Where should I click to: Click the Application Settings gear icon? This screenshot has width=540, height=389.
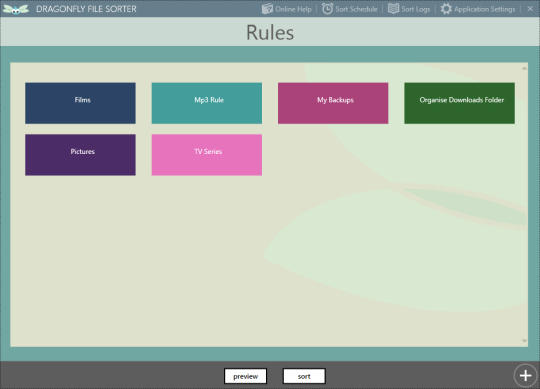[446, 9]
